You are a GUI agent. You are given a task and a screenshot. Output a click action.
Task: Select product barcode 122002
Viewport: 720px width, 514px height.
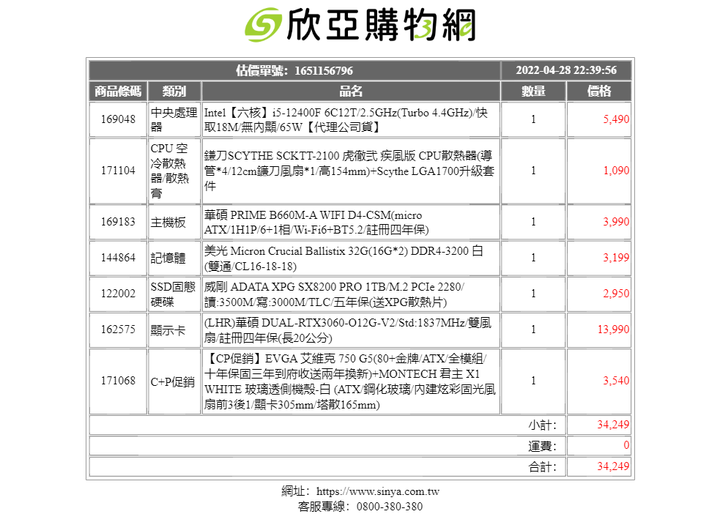[118, 294]
